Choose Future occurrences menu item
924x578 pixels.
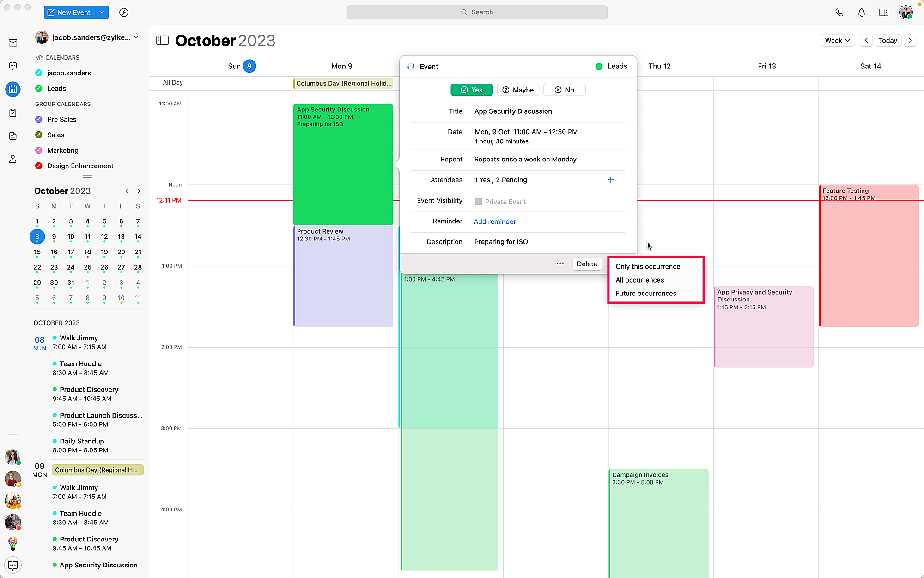645,294
